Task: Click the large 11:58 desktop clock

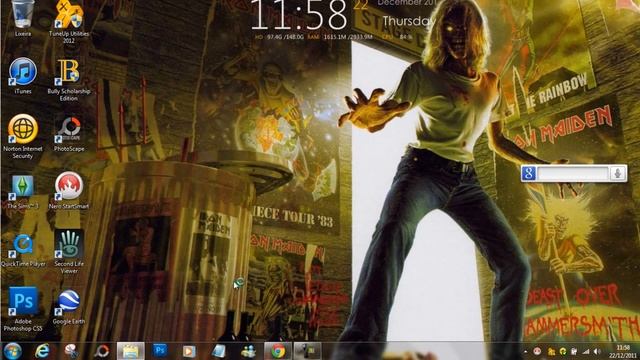Action: (299, 14)
